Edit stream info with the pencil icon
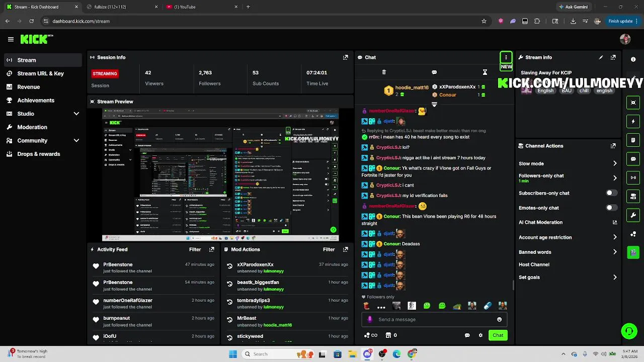 (601, 57)
